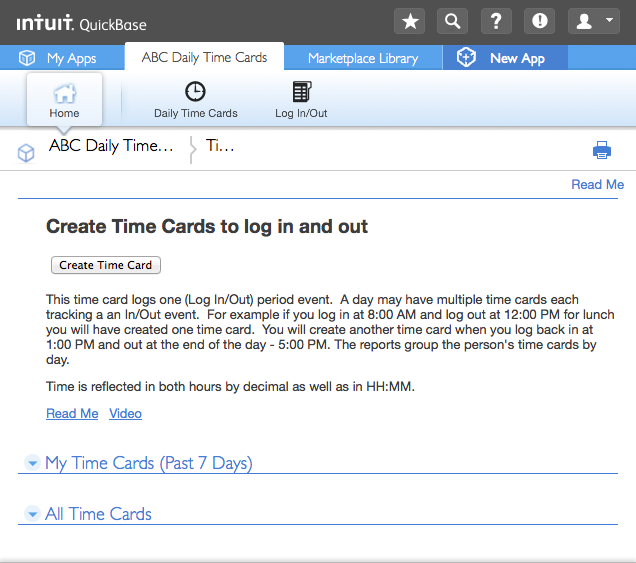Open the favorites star icon
The width and height of the screenshot is (636, 563).
(409, 21)
